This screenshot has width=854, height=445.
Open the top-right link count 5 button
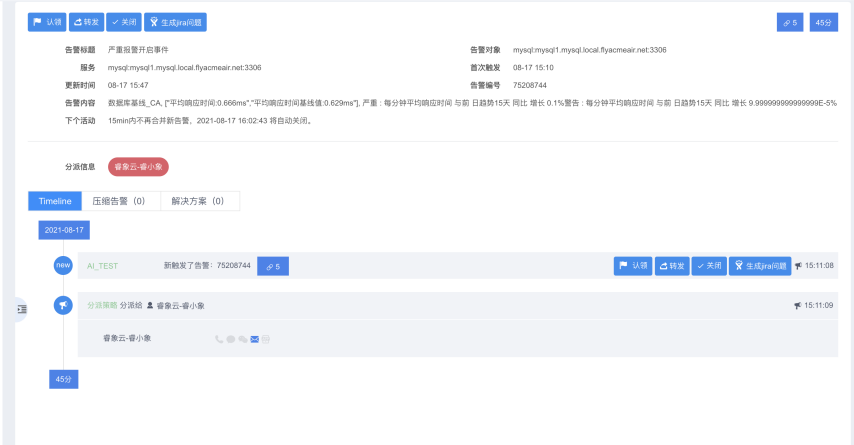pos(790,22)
